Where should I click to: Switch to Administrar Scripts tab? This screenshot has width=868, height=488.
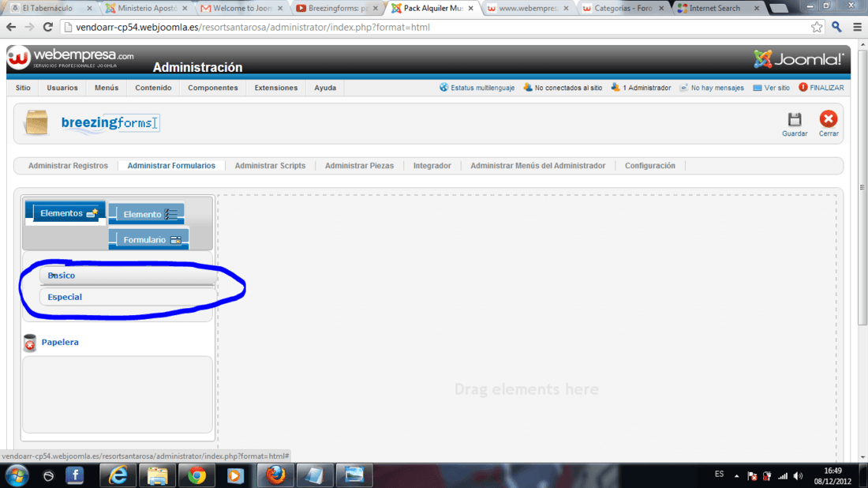coord(270,166)
